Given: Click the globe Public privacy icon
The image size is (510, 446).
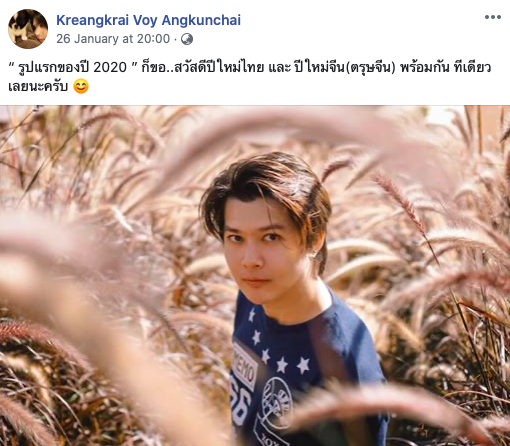Looking at the screenshot, I should click(187, 39).
